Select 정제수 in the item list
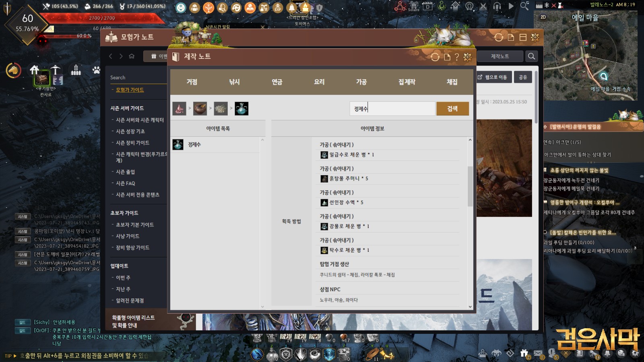This screenshot has height=362, width=644. click(x=215, y=144)
